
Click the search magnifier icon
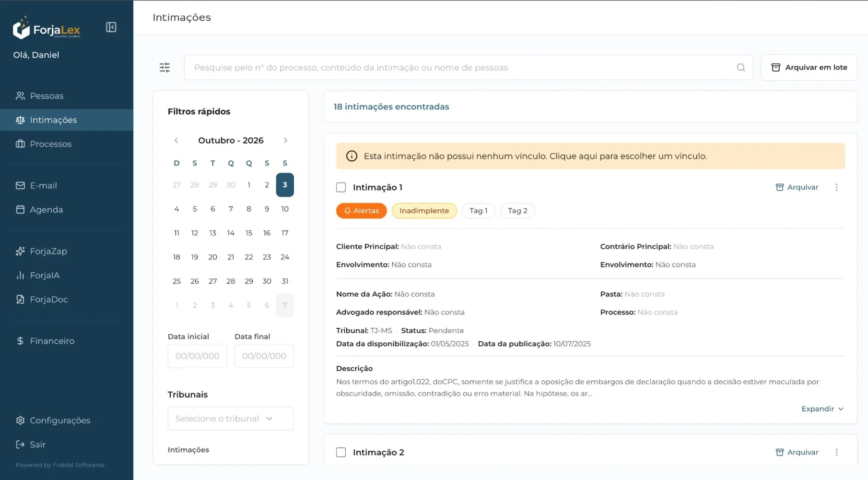click(x=741, y=68)
